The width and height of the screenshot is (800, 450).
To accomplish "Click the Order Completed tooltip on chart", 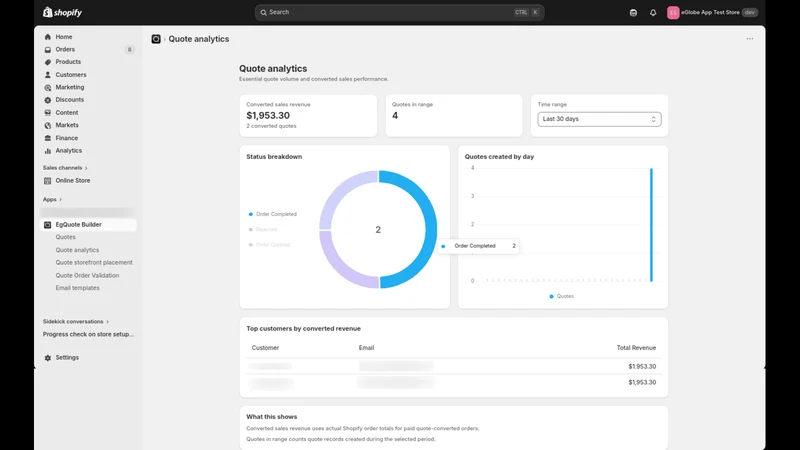I will 479,246.
